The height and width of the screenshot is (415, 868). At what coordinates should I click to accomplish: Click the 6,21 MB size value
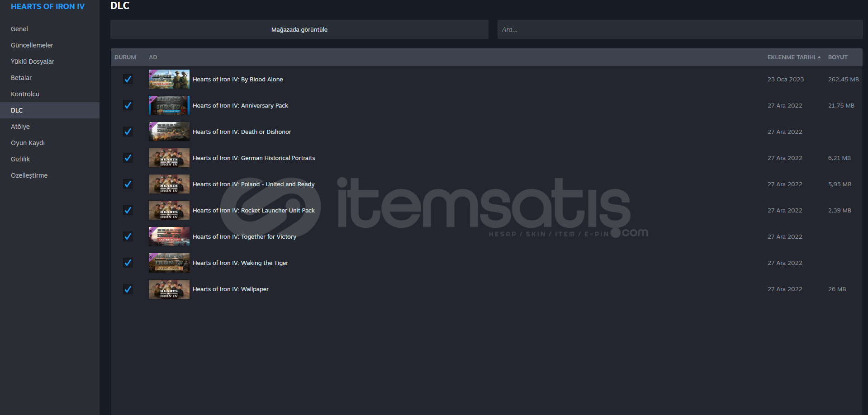(x=840, y=158)
